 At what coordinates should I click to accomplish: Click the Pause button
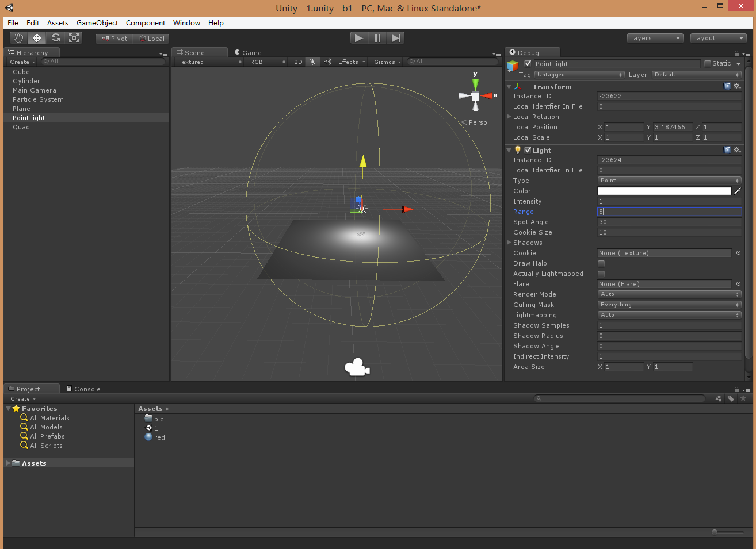pos(377,38)
